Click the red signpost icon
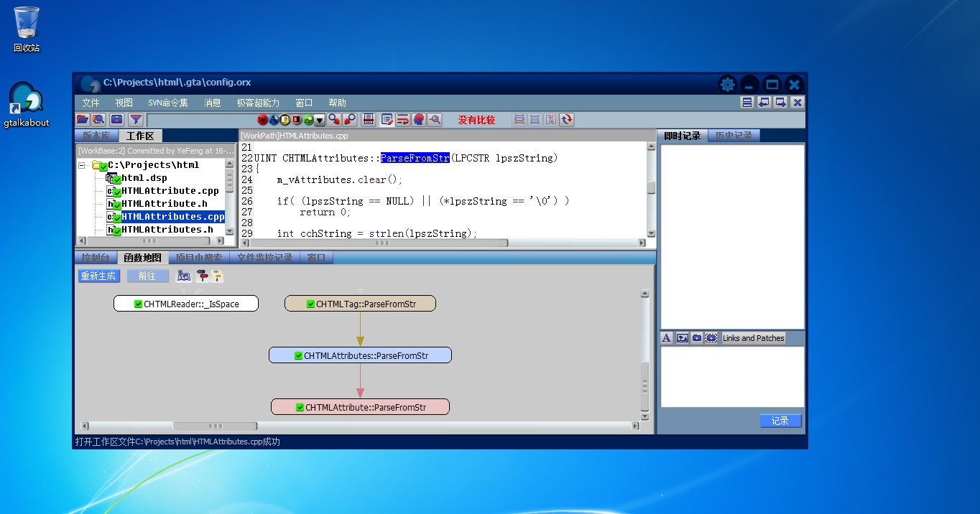Viewport: 980px width, 514px height. (x=203, y=276)
